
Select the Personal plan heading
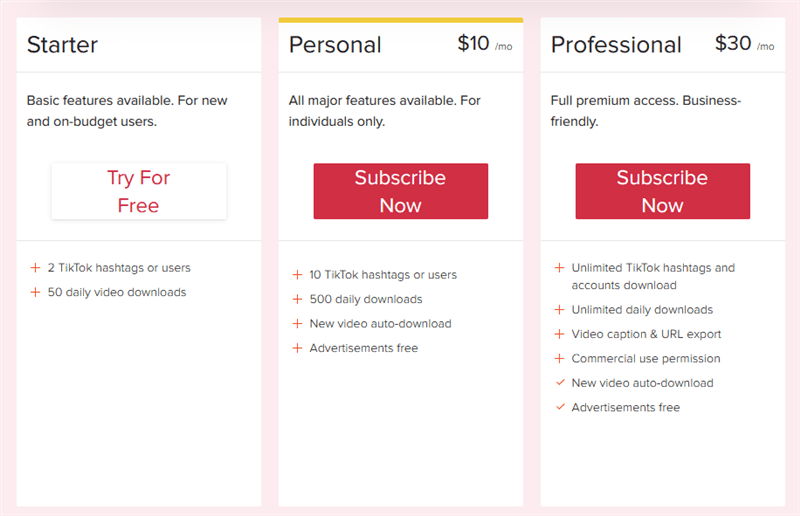click(335, 45)
